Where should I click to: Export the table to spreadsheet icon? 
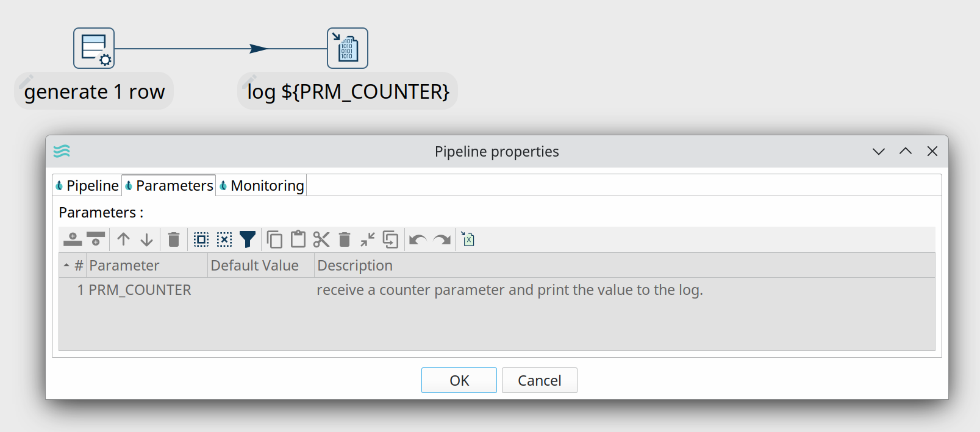click(x=468, y=239)
